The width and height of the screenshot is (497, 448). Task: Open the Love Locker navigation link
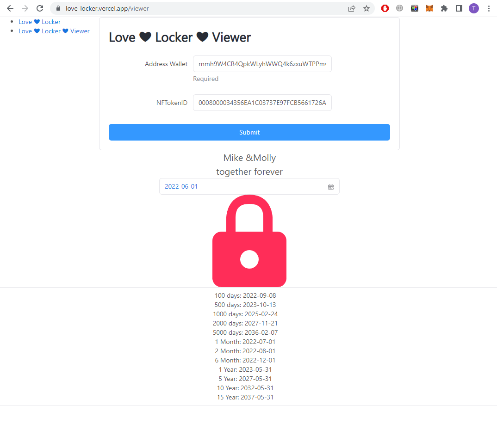click(40, 22)
